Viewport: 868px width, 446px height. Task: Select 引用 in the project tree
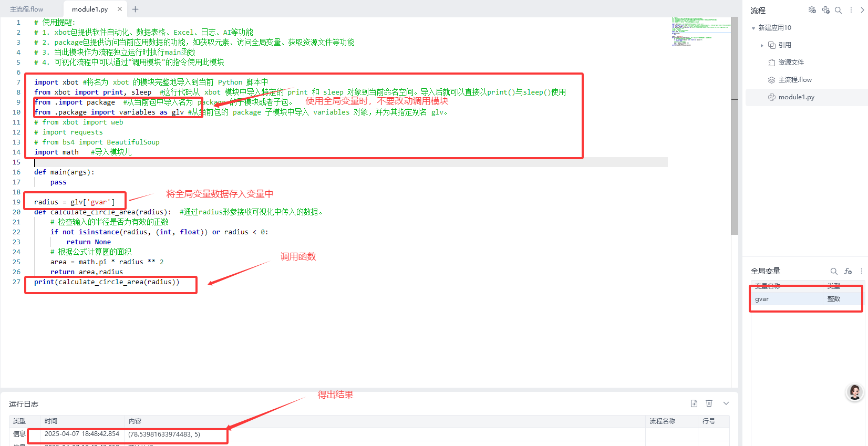point(784,45)
